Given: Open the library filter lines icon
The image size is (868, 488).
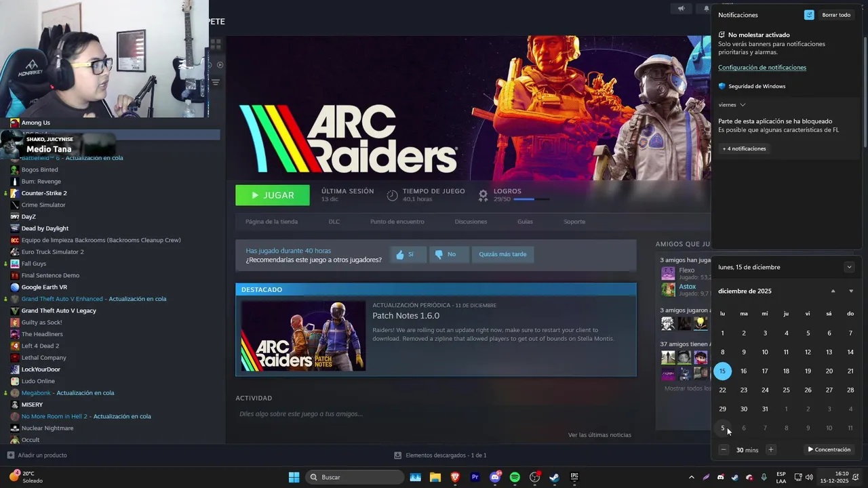Looking at the screenshot, I should coord(216,82).
